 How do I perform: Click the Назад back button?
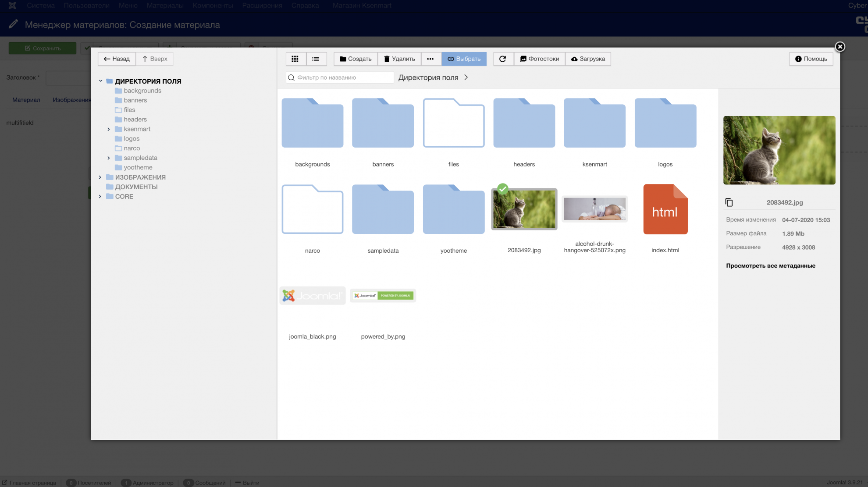click(x=117, y=59)
